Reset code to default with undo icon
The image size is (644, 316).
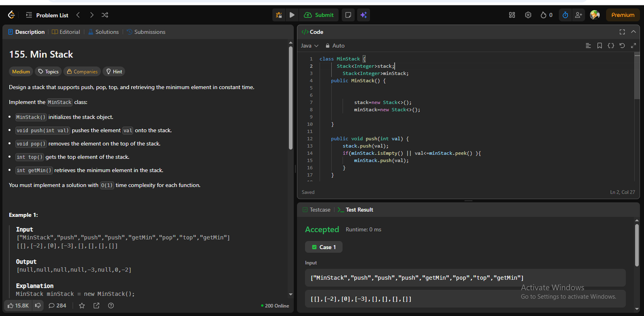pos(623,46)
